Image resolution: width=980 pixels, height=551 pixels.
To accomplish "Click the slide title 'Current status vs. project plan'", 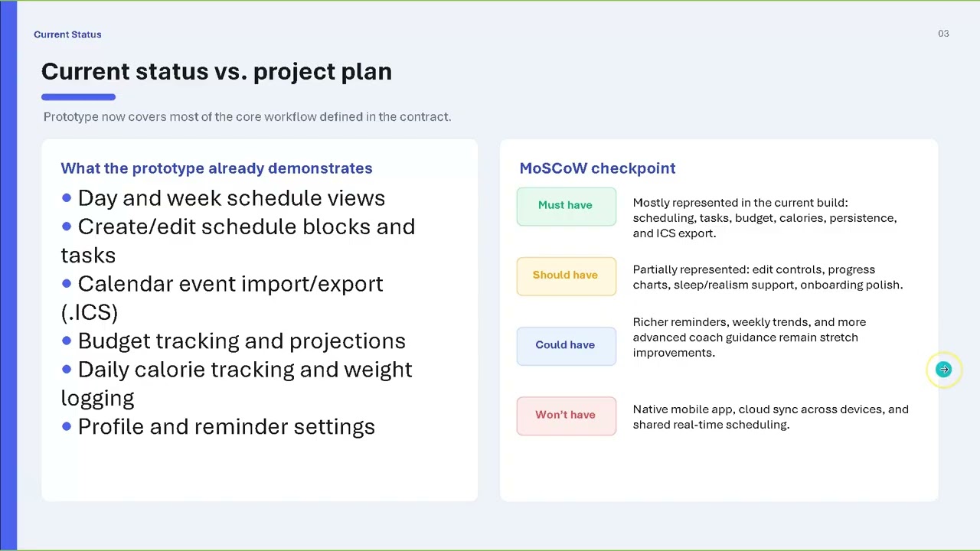I will [217, 71].
